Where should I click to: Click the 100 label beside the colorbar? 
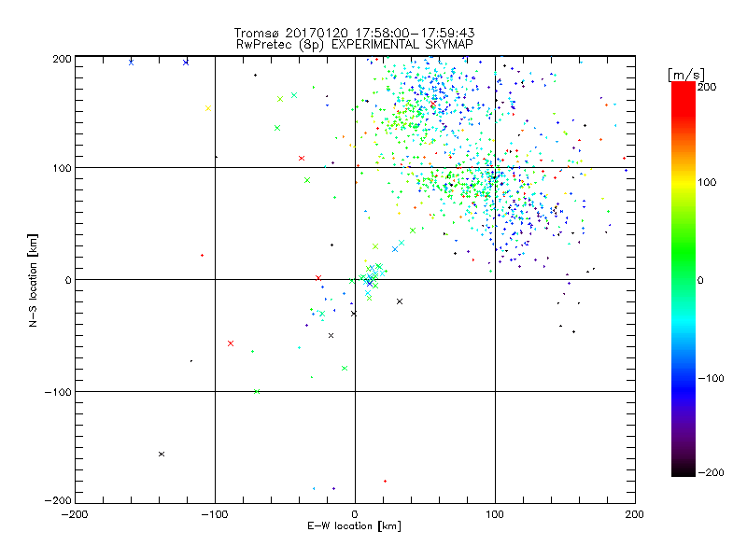707,182
